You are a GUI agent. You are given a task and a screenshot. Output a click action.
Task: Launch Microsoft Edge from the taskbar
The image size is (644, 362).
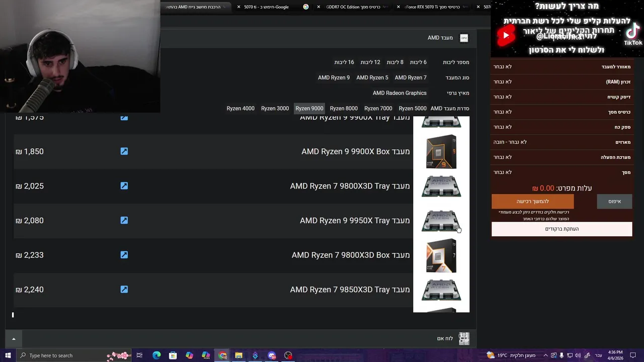[x=156, y=355]
